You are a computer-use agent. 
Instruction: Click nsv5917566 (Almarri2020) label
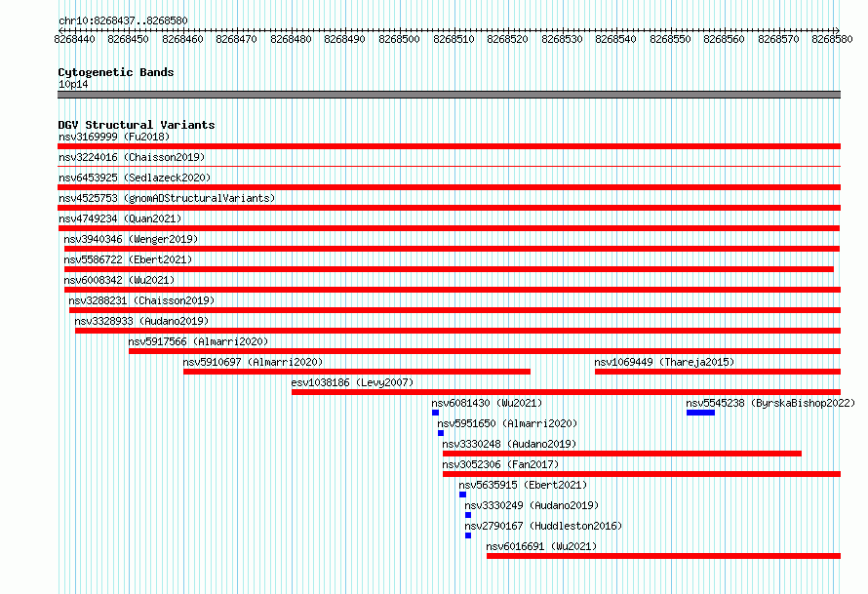pyautogui.click(x=198, y=341)
